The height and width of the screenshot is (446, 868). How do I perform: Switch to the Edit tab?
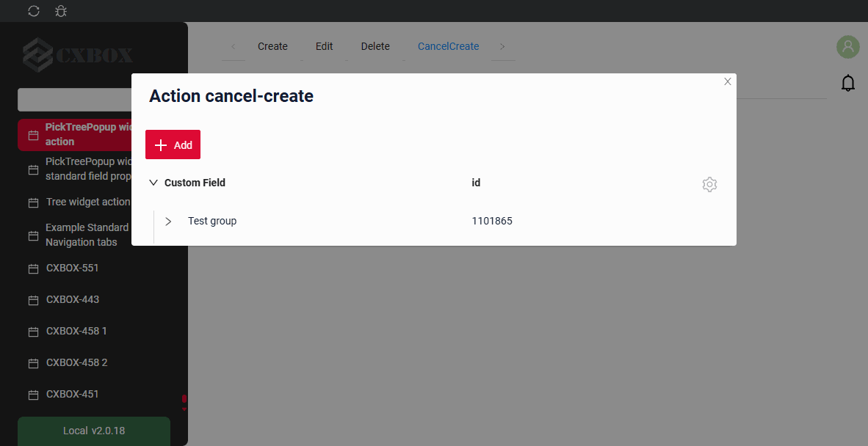[x=324, y=46]
